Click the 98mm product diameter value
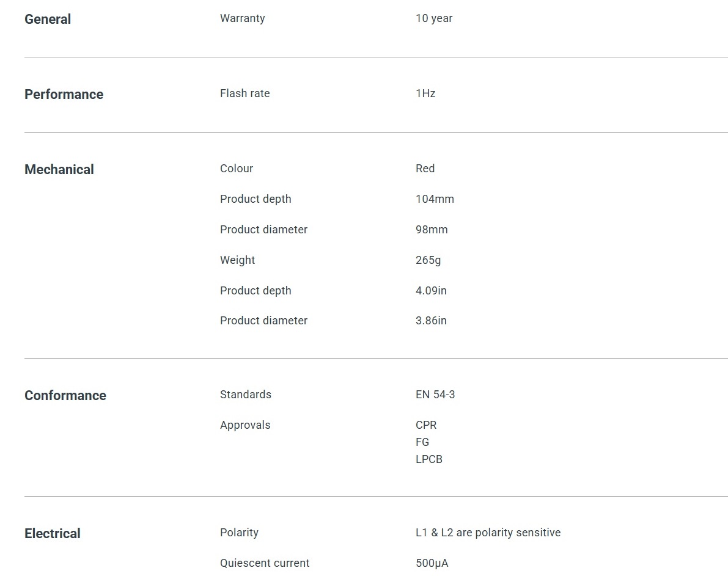The width and height of the screenshot is (728, 576). coord(432,230)
